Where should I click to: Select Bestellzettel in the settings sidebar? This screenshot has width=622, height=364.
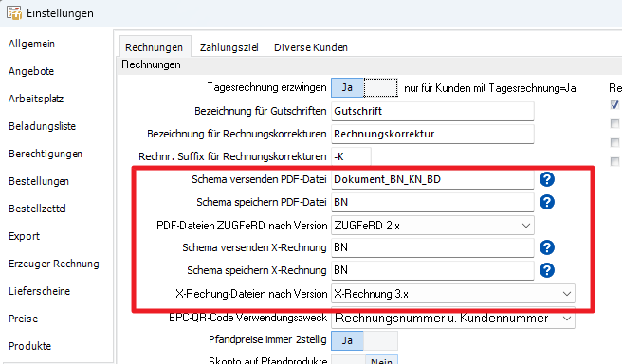[37, 209]
